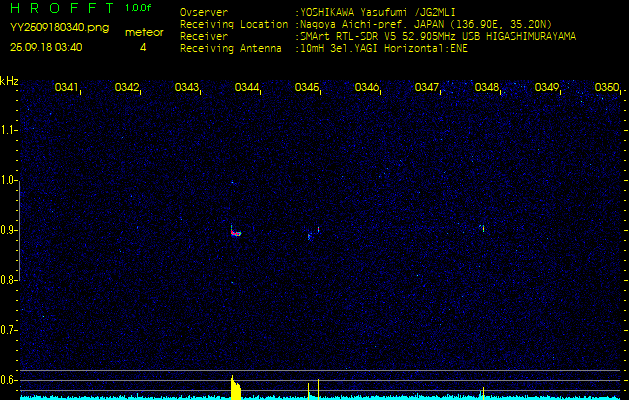This screenshot has width=629, height=400.
Task: Click the Receiver label
Action: [204, 37]
